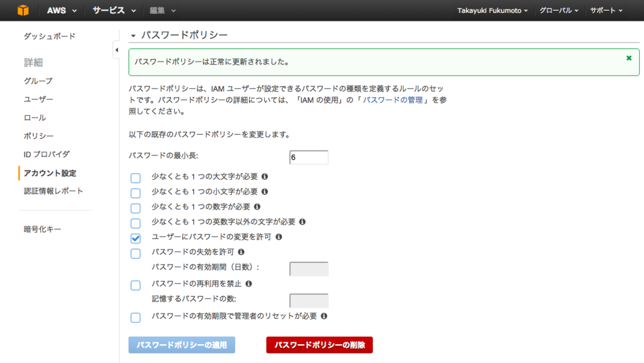Open グループ in the sidebar
The height and width of the screenshot is (363, 644).
coord(38,81)
